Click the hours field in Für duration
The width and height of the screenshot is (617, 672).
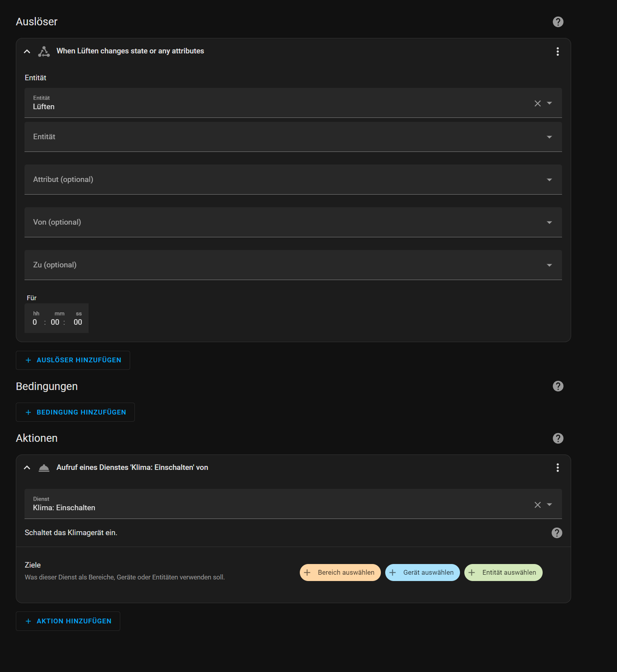tap(35, 322)
